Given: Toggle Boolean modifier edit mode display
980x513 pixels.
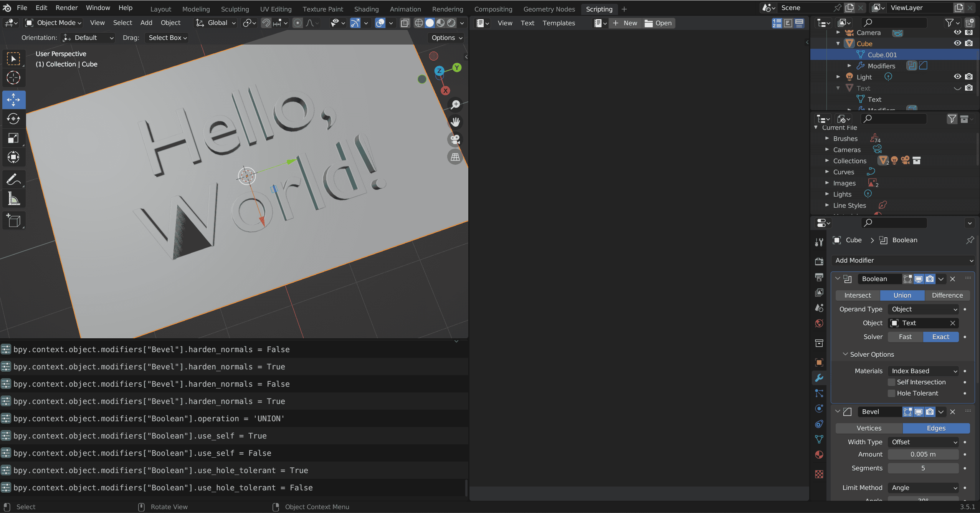Looking at the screenshot, I should tap(907, 279).
